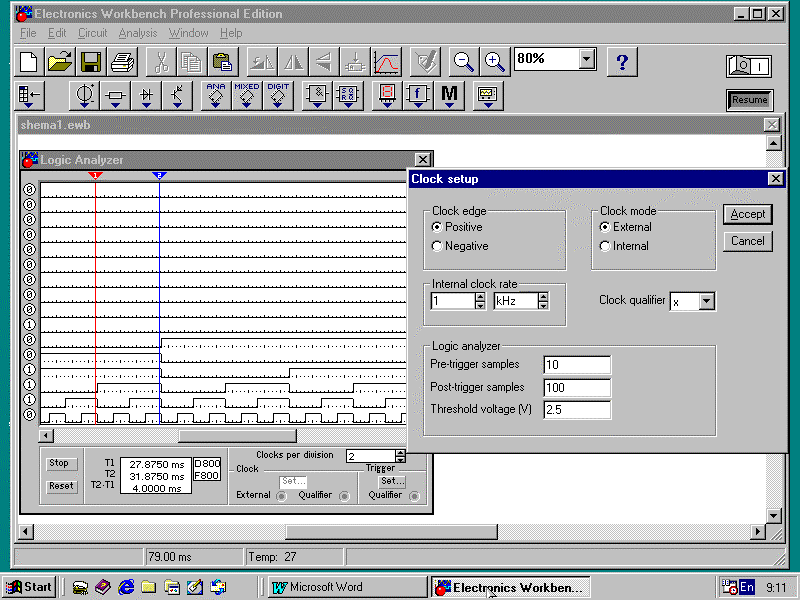Click the Resume simulation button

click(x=749, y=100)
